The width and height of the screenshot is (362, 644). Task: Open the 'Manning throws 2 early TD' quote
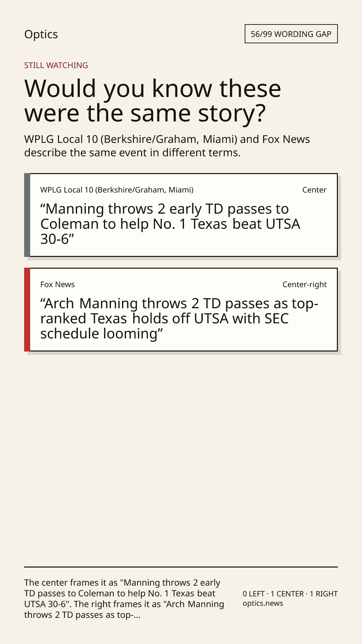point(170,224)
